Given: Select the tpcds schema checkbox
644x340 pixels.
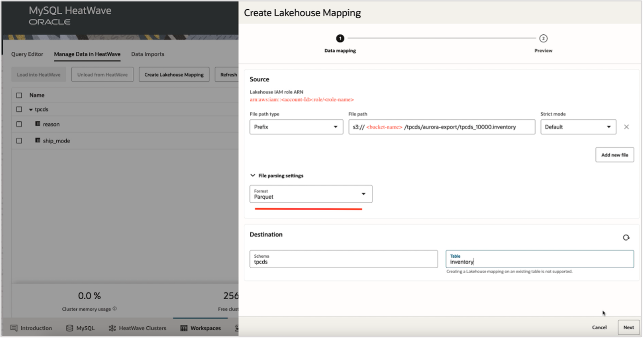Looking at the screenshot, I should (x=20, y=109).
